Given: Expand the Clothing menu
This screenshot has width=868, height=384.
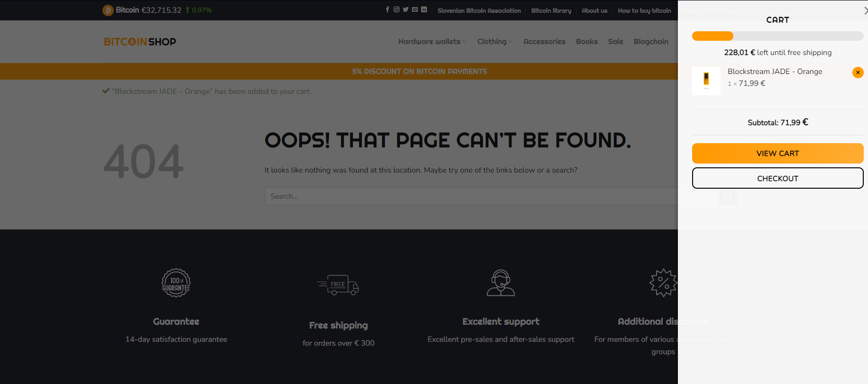Looking at the screenshot, I should click(x=495, y=42).
